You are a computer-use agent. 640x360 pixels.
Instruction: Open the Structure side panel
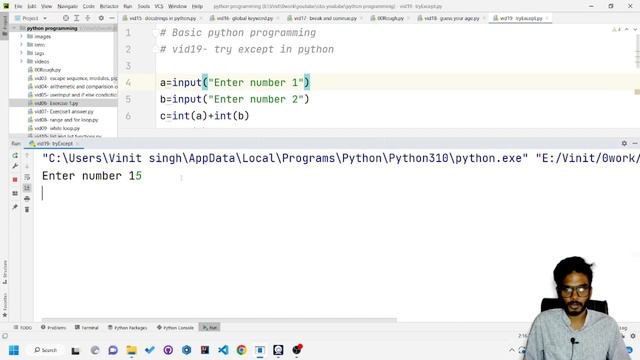[x=4, y=272]
